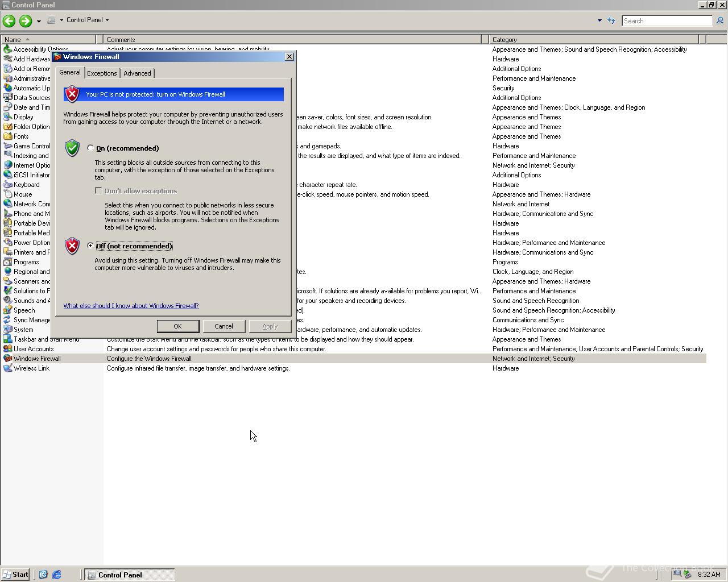Viewport: 728px width, 582px height.
Task: Select the On (recommended) radio button
Action: pos(90,148)
